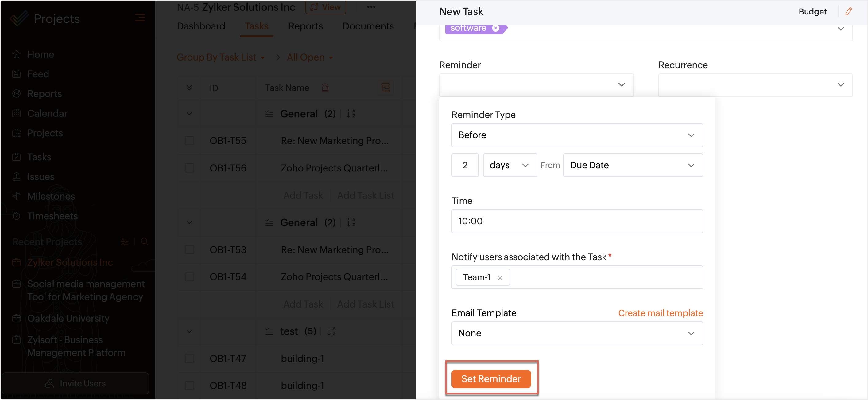
Task: Click the Recent Projects search icon
Action: (x=145, y=241)
